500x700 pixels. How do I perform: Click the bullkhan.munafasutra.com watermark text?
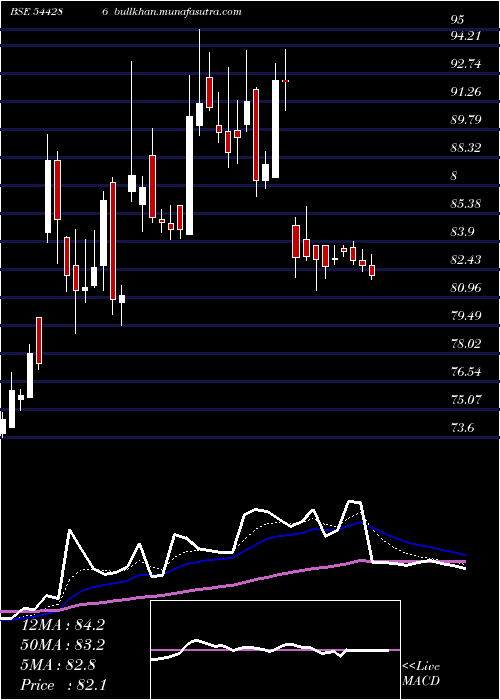tap(178, 12)
